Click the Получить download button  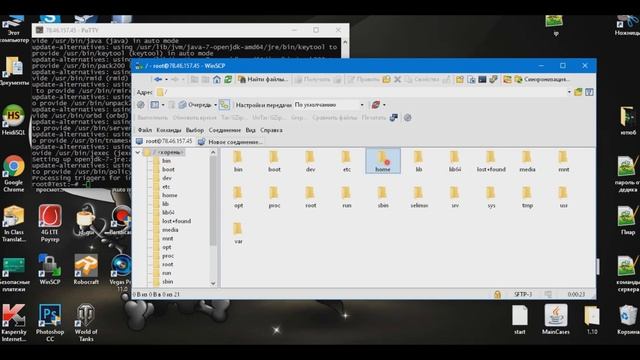point(312,79)
